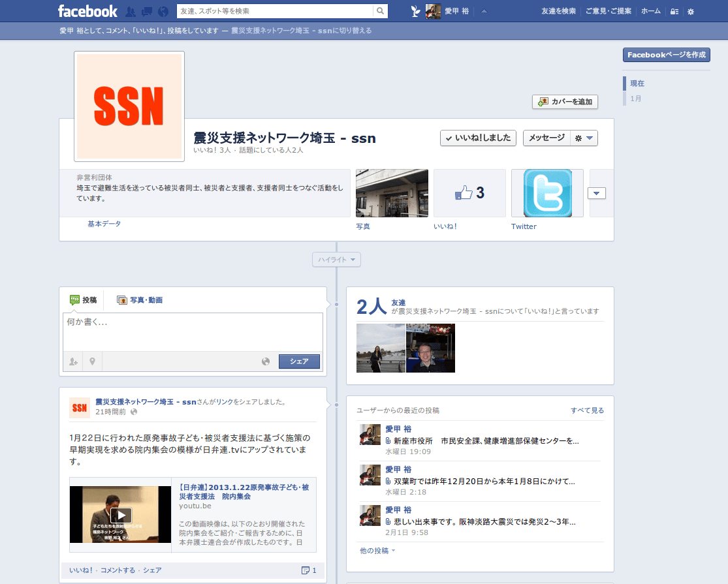Open 友達を検索 link
This screenshot has height=584, width=728.
558,11
